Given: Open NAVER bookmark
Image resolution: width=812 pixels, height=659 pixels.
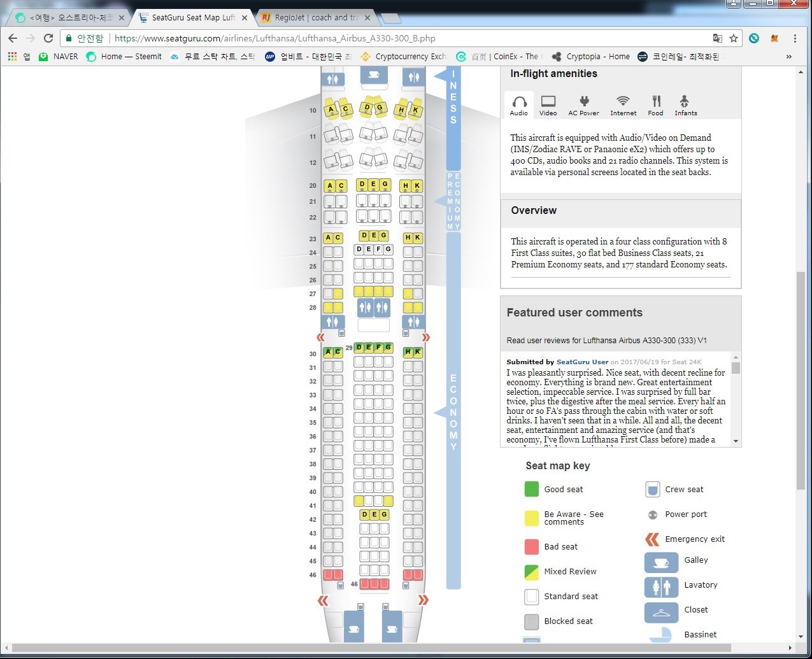Looking at the screenshot, I should pos(58,57).
